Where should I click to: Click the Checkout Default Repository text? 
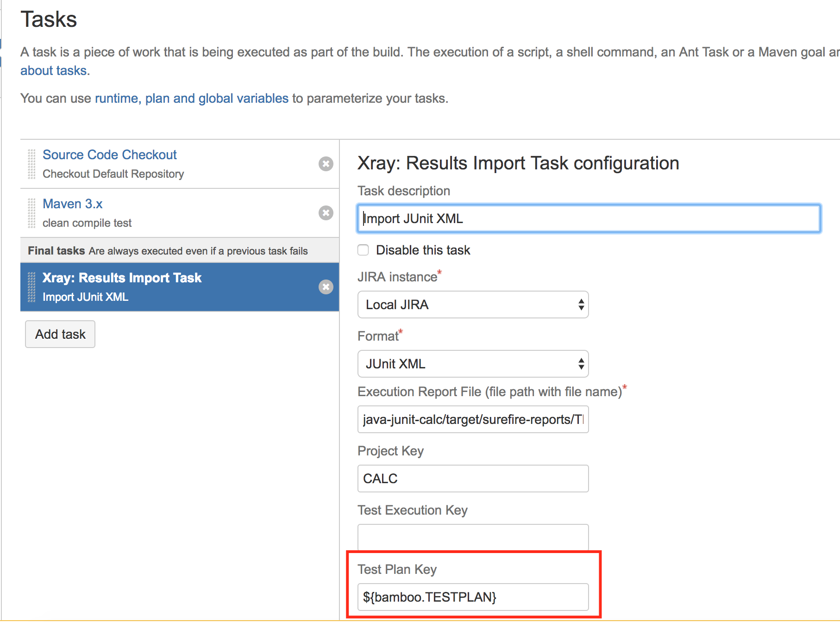click(x=113, y=174)
